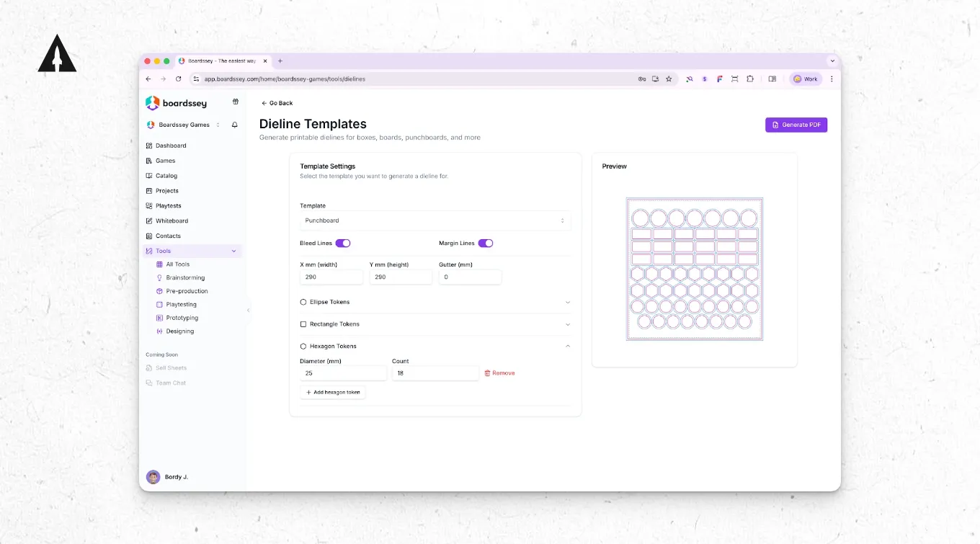Screen dimensions: 980x544
Task: Click the Whiteboard sidebar icon
Action: click(x=149, y=221)
